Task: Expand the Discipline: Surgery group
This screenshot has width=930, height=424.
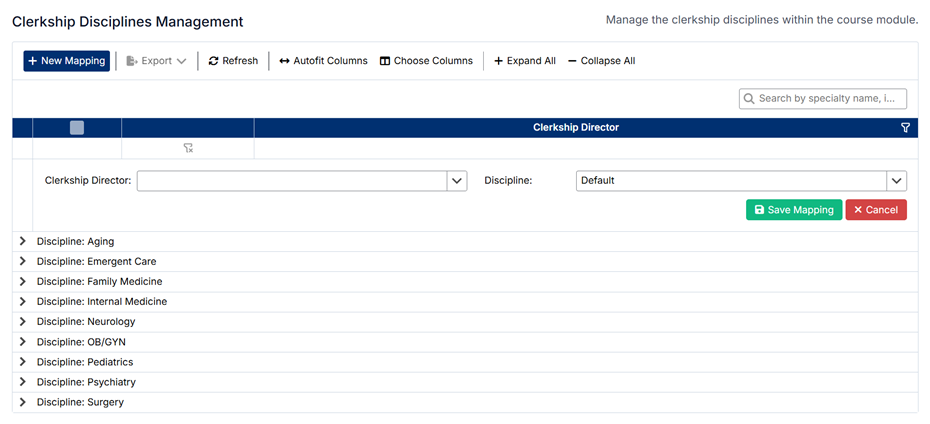Action: pyautogui.click(x=23, y=402)
